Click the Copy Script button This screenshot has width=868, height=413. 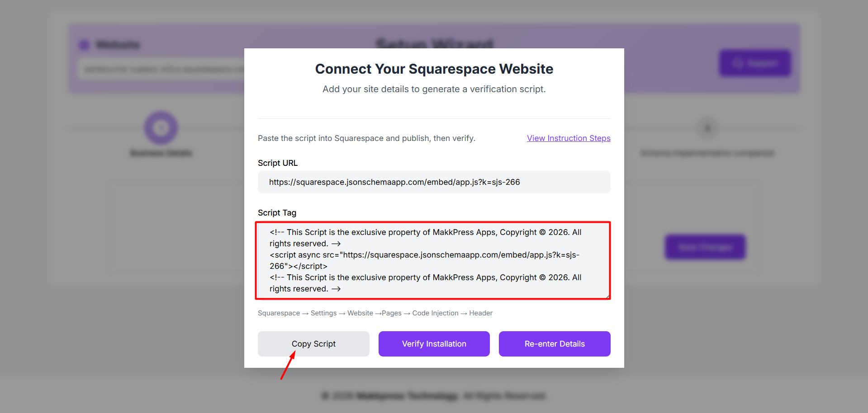[313, 344]
